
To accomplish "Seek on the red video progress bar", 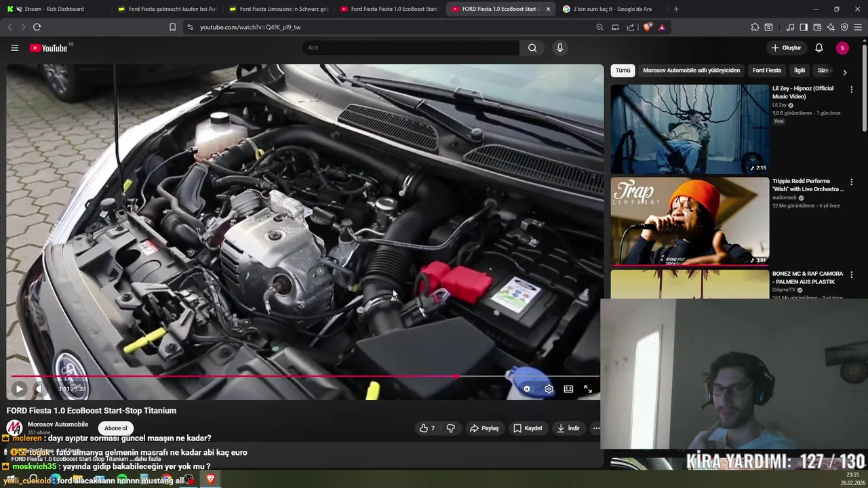I will click(x=304, y=376).
